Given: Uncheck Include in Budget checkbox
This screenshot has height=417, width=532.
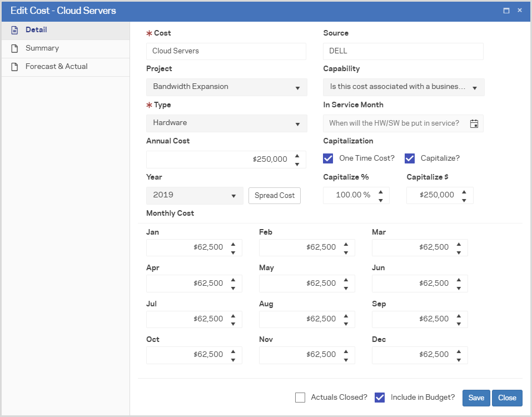Looking at the screenshot, I should point(380,398).
